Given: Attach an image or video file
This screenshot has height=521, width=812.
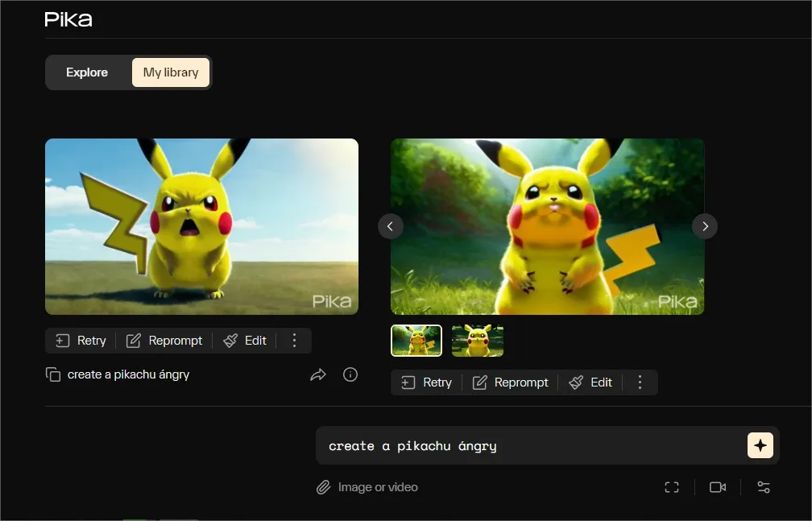Looking at the screenshot, I should [367, 487].
